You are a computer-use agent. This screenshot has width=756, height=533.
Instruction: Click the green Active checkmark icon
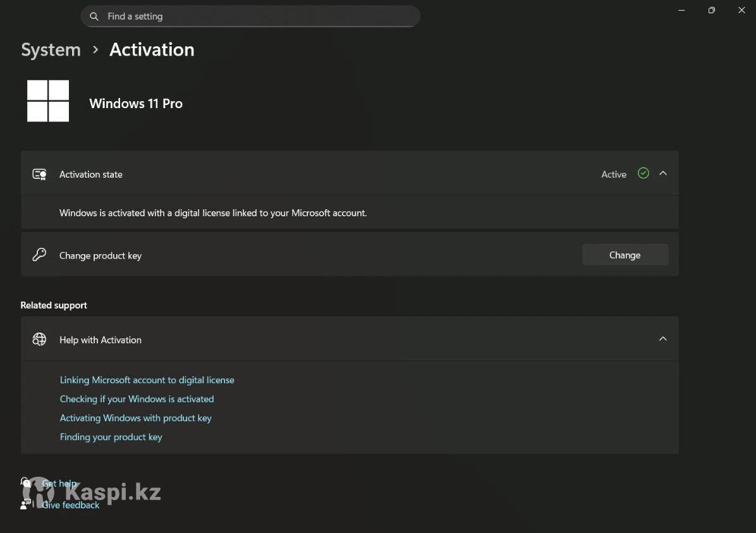click(x=643, y=173)
